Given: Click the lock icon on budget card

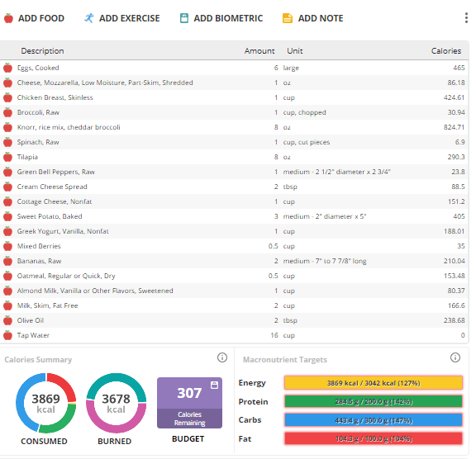Looking at the screenshot, I should (214, 385).
